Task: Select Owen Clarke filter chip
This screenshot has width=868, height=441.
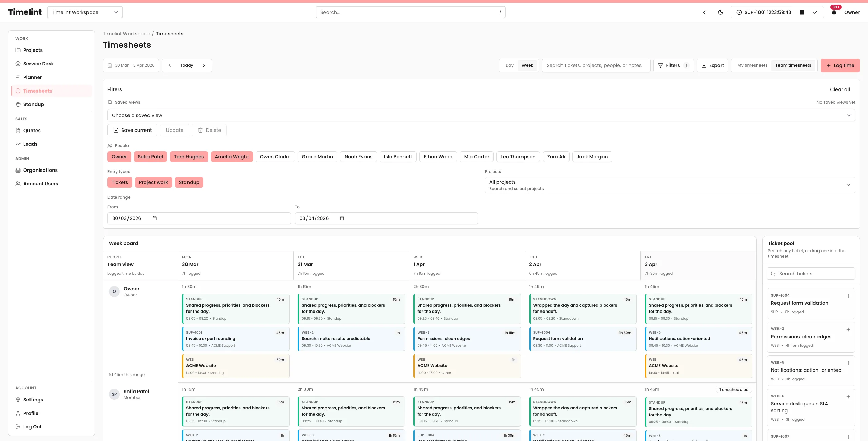Action: [x=275, y=157]
